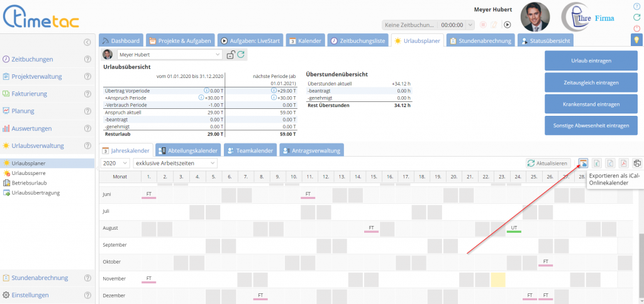Switch to the Teamkalender tab
Image resolution: width=644 pixels, height=304 pixels.
click(x=250, y=150)
